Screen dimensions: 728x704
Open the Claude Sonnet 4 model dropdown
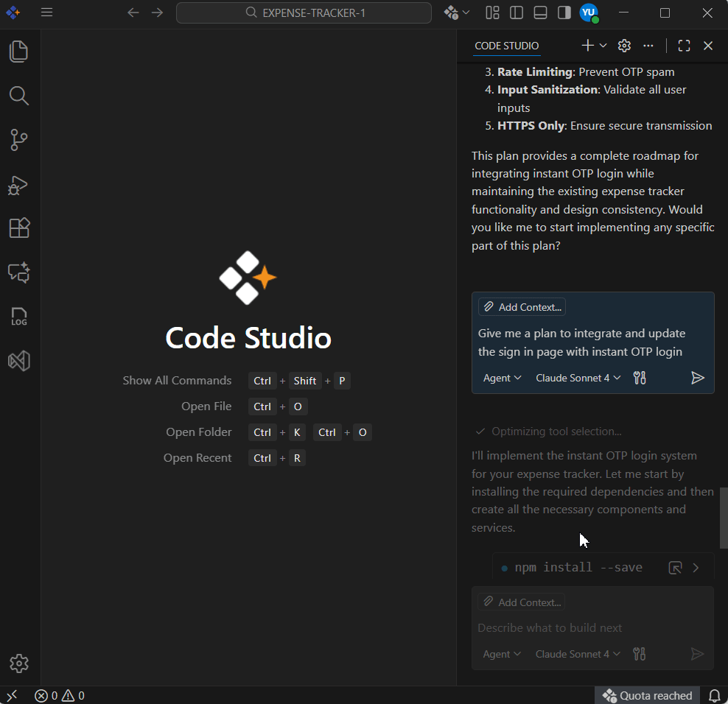click(x=578, y=378)
